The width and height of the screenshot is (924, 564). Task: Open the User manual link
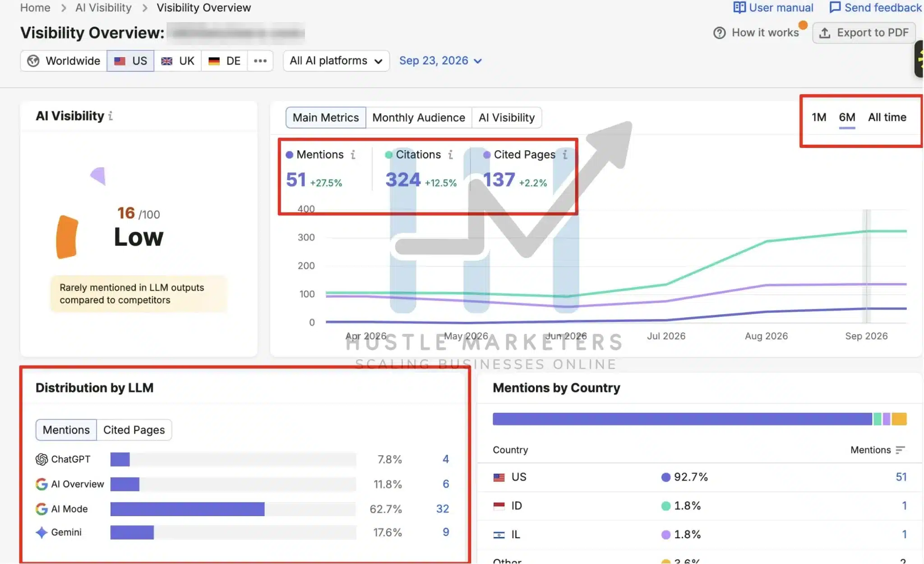tap(773, 8)
